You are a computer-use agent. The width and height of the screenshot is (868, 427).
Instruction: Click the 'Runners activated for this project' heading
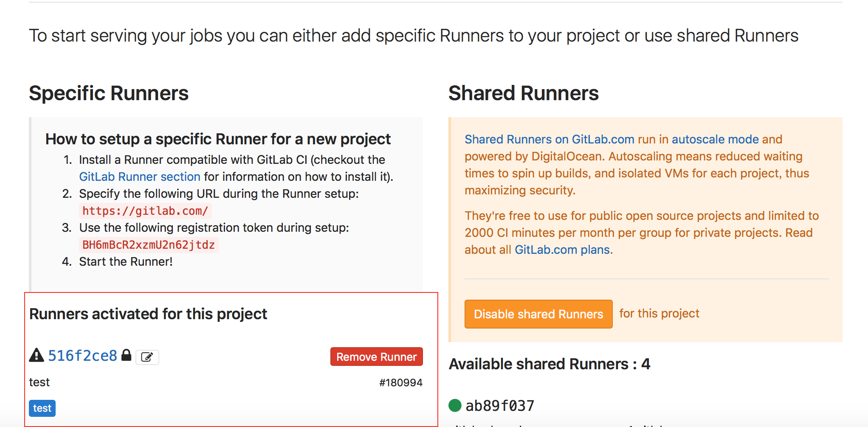[148, 314]
